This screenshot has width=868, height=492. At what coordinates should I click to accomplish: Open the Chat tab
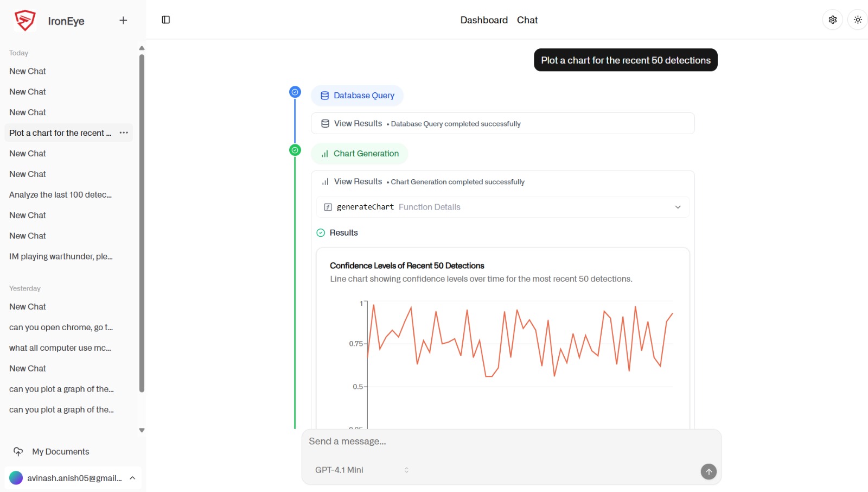coord(527,20)
